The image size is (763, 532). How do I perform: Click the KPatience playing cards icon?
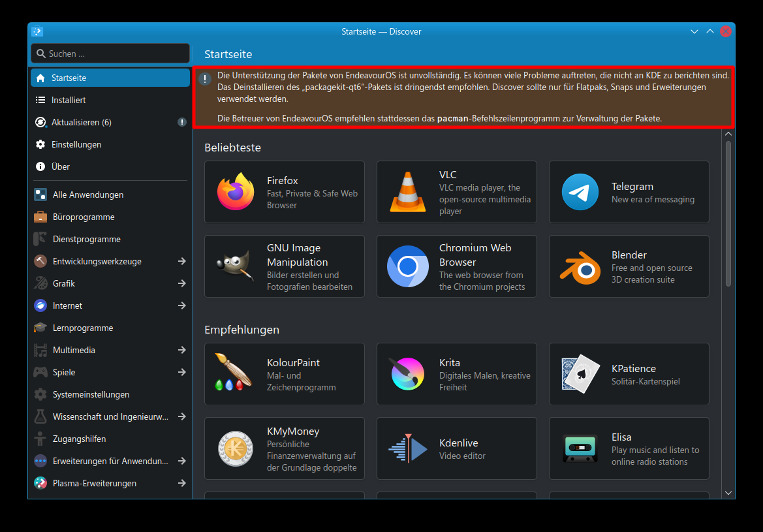pyautogui.click(x=580, y=374)
